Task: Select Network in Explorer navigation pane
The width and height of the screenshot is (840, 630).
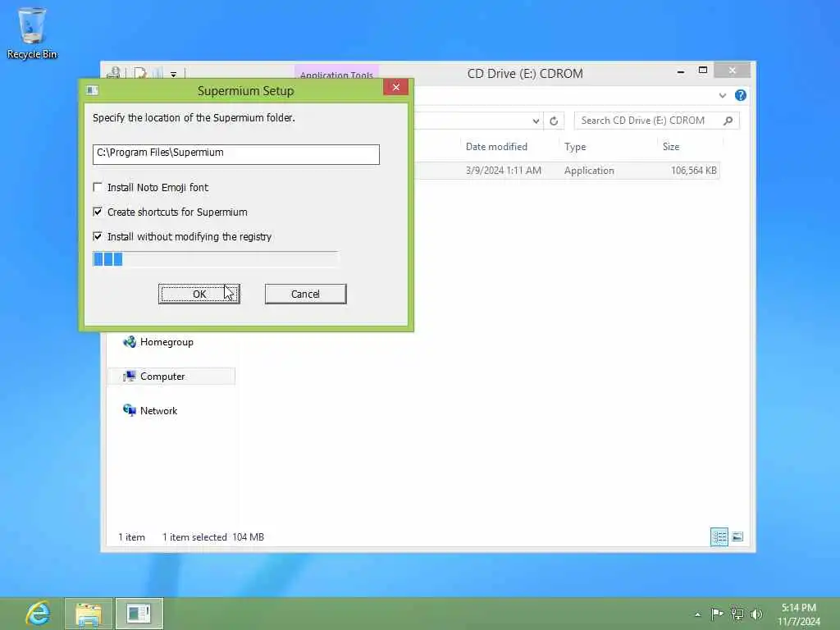Action: 158,411
